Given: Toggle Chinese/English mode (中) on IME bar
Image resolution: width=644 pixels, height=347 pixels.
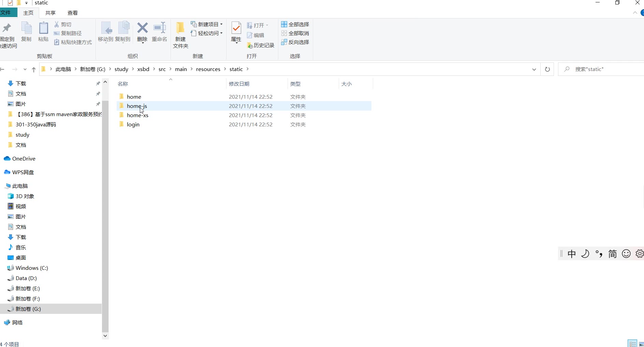Looking at the screenshot, I should [x=572, y=253].
